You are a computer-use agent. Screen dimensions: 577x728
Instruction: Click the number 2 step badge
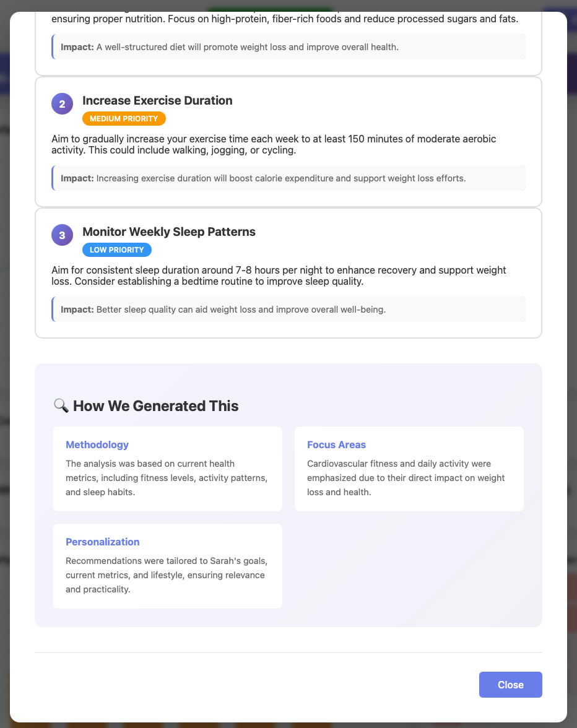click(x=62, y=104)
